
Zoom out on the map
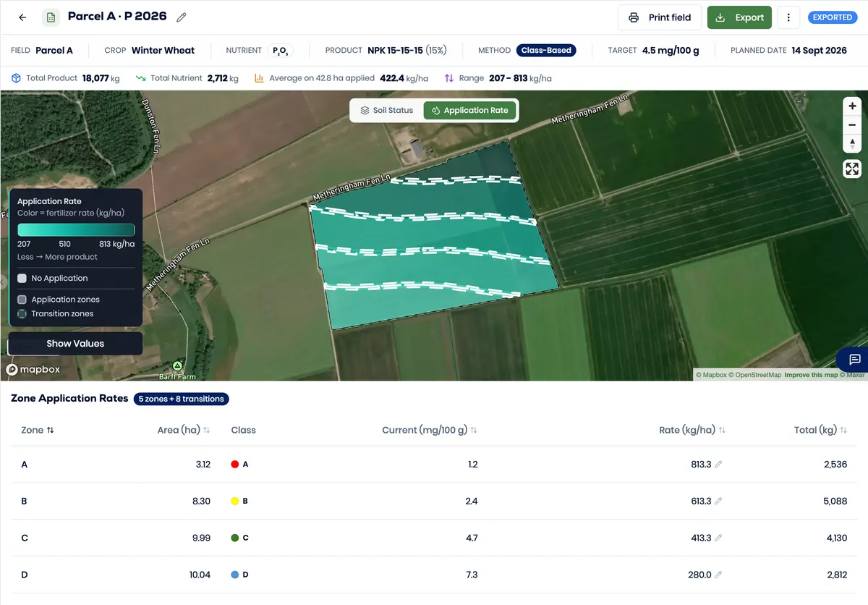click(x=852, y=124)
